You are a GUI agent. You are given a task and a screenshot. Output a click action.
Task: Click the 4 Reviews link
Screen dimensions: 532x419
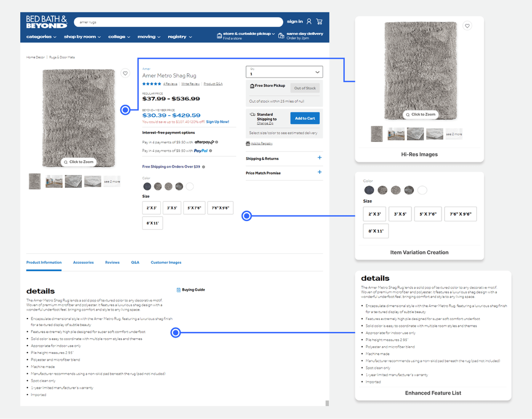point(170,83)
